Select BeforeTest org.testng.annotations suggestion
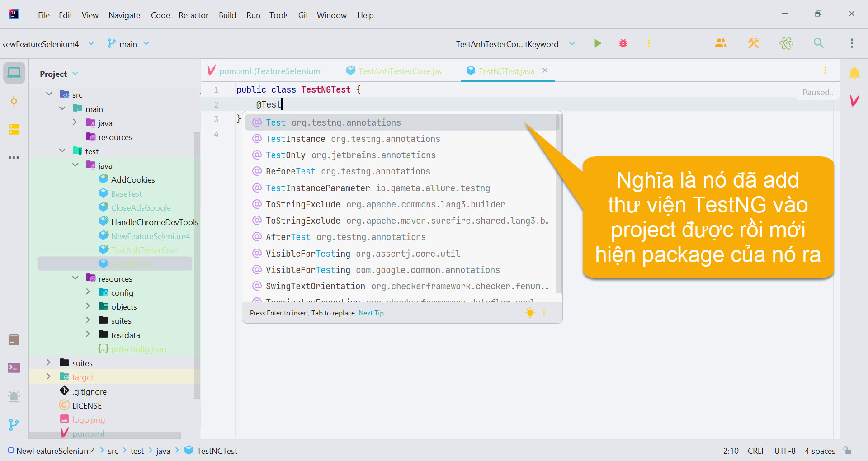Screen dimensions: 868x461 pyautogui.click(x=402, y=172)
